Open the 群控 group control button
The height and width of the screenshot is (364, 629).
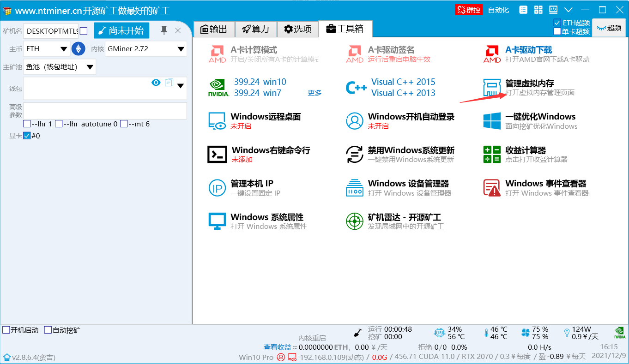click(x=469, y=10)
